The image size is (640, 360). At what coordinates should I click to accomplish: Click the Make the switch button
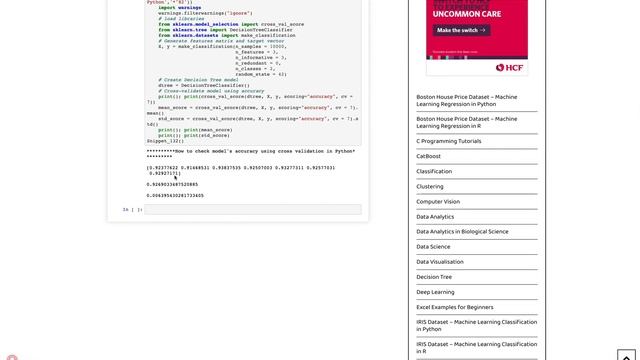tap(461, 30)
